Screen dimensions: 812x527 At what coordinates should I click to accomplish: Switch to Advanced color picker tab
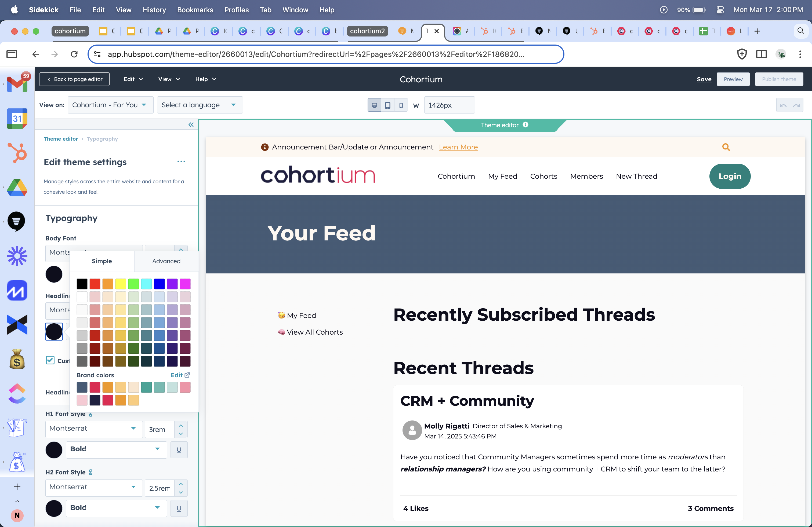[x=166, y=261]
